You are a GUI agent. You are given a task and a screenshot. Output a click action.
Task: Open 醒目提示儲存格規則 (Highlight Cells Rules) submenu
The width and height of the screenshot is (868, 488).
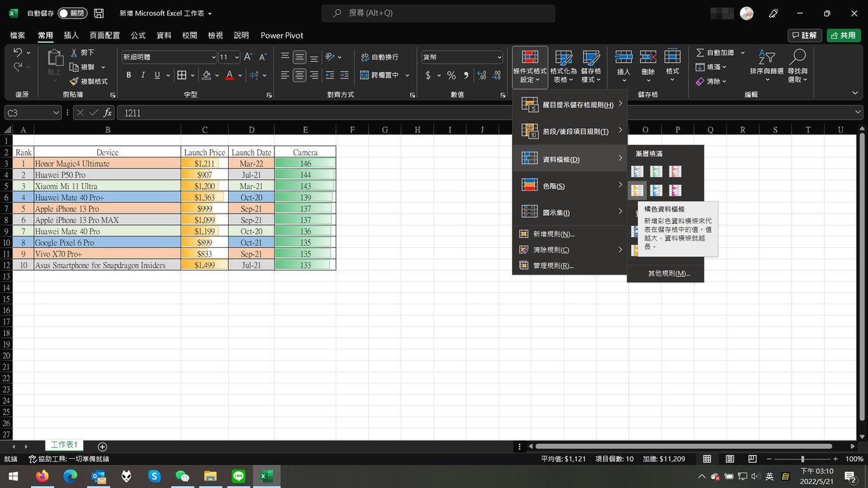point(570,104)
